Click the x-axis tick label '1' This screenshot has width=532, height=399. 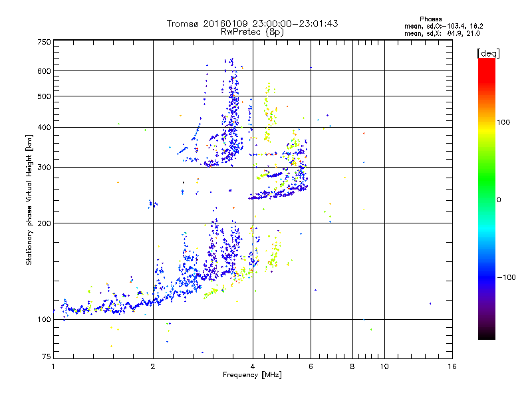pos(53,366)
